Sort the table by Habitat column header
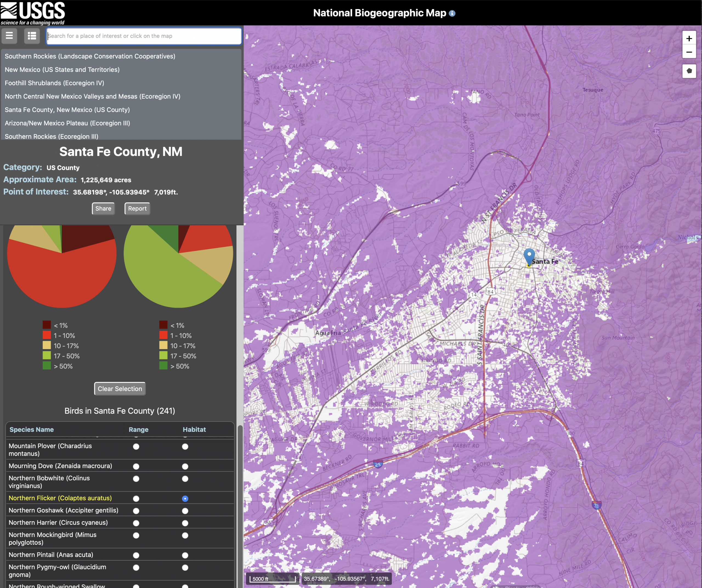Image resolution: width=702 pixels, height=588 pixels. point(194,430)
